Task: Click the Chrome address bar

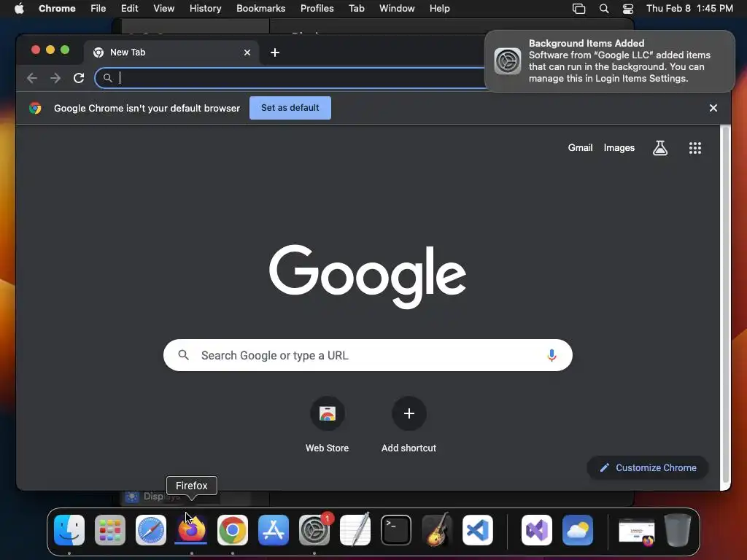Action: click(x=290, y=78)
